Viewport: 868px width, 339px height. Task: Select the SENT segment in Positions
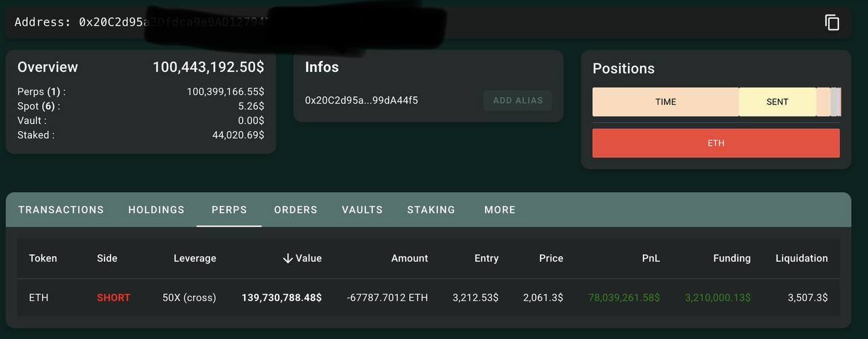pyautogui.click(x=777, y=102)
